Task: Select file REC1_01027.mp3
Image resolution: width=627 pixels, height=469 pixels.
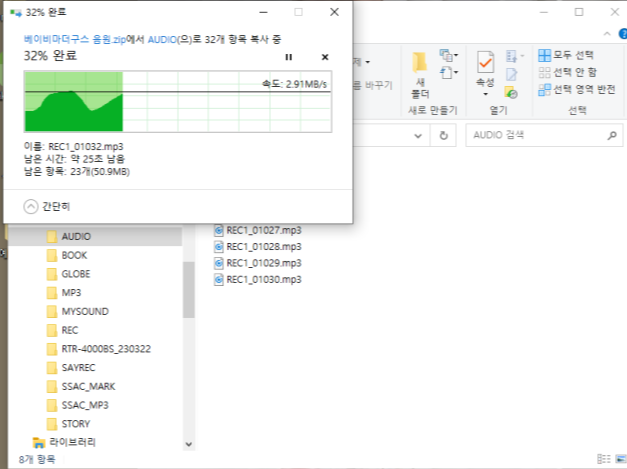Action: (264, 230)
